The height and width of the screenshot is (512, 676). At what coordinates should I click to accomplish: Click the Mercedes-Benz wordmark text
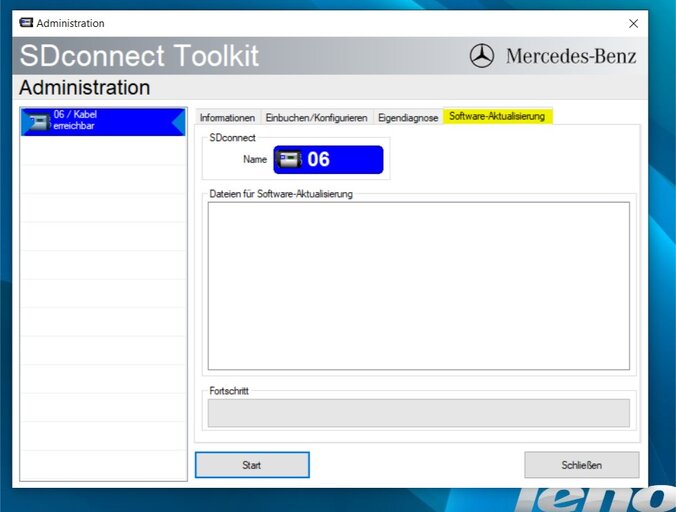click(x=571, y=56)
